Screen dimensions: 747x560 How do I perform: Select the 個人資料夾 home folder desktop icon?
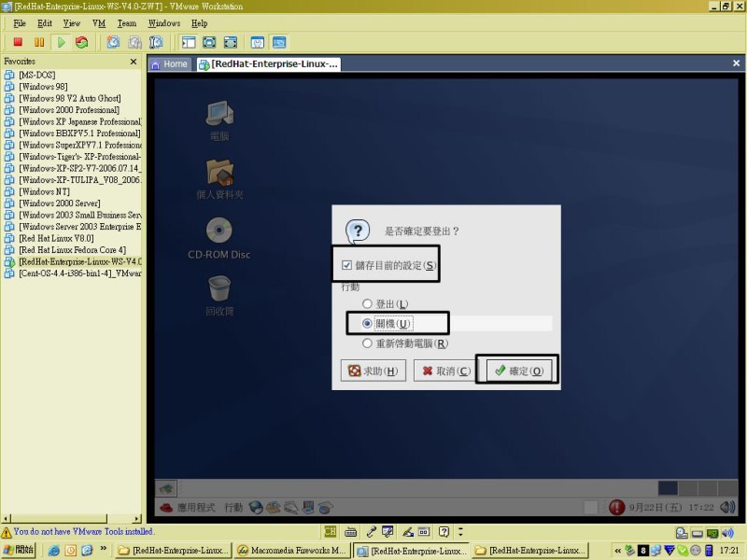(x=219, y=179)
